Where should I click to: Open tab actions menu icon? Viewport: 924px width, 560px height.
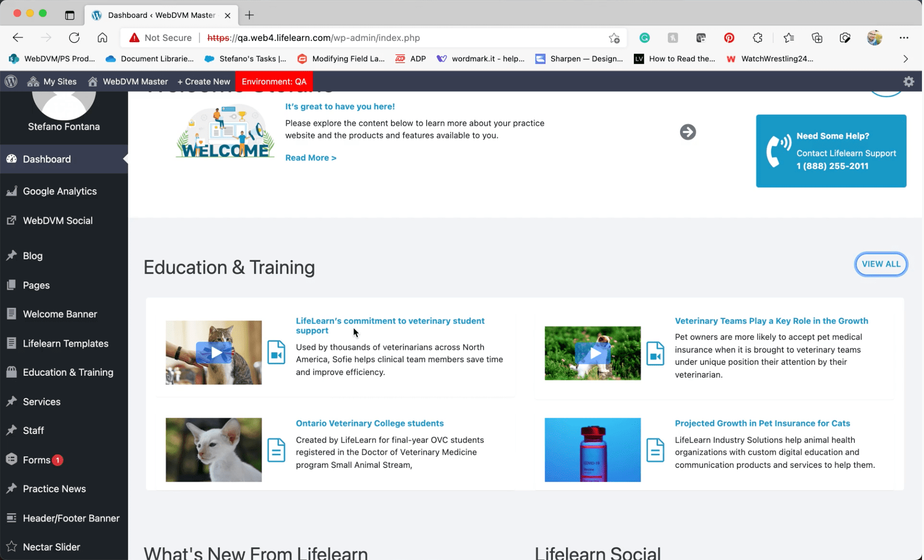coord(70,15)
